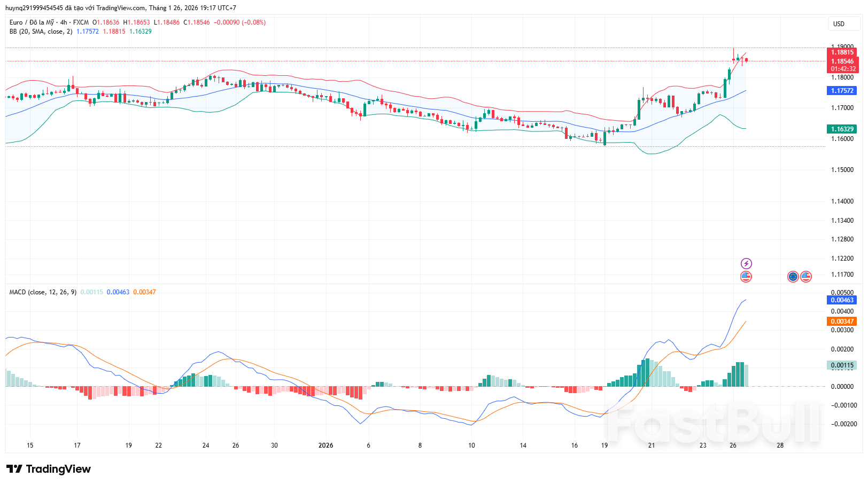Open the USD currency selector
Image resolution: width=868 pixels, height=485 pixels.
(x=839, y=24)
